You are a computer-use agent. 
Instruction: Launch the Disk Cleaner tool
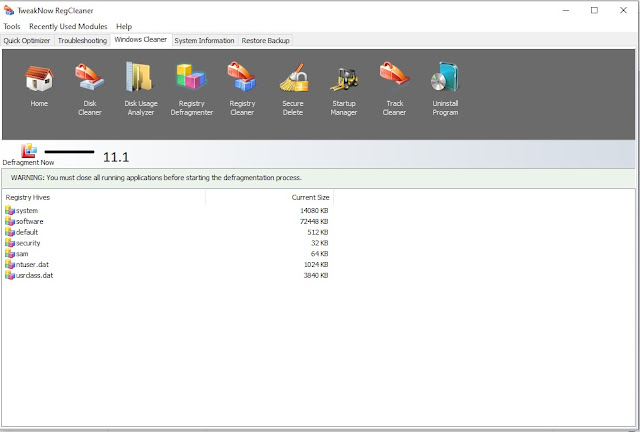click(89, 76)
